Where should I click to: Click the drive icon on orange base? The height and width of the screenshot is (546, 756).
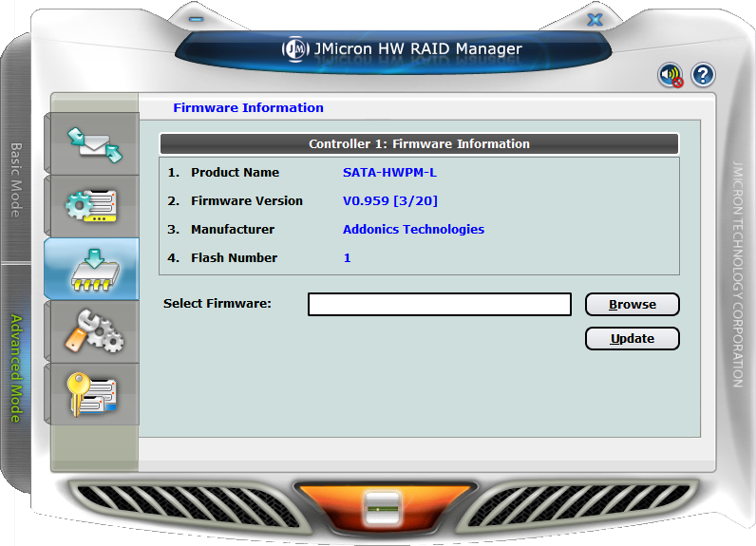click(383, 508)
